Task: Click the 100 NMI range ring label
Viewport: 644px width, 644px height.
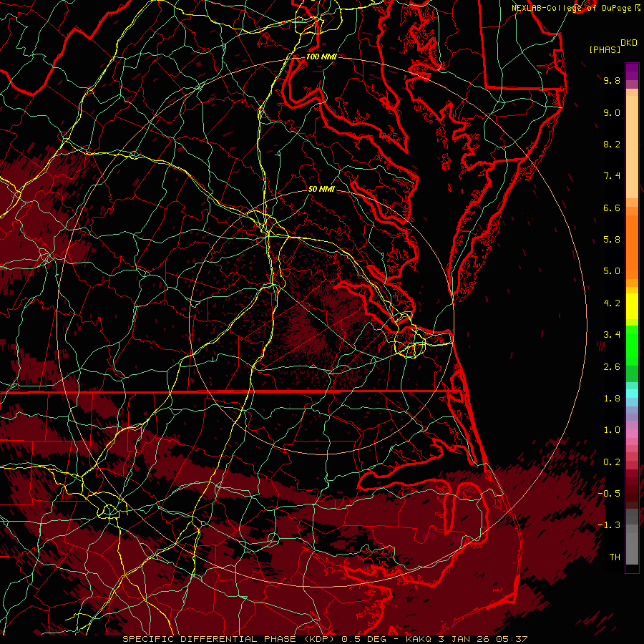Action: tap(321, 57)
